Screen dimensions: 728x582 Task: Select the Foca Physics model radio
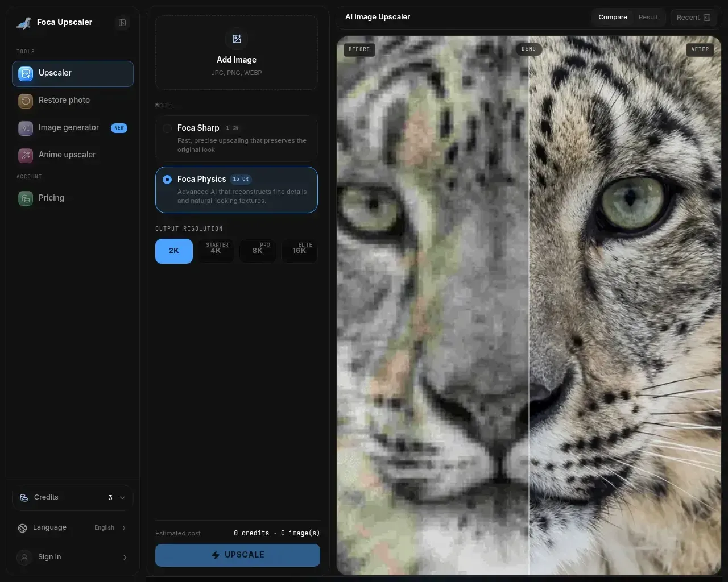pos(167,180)
